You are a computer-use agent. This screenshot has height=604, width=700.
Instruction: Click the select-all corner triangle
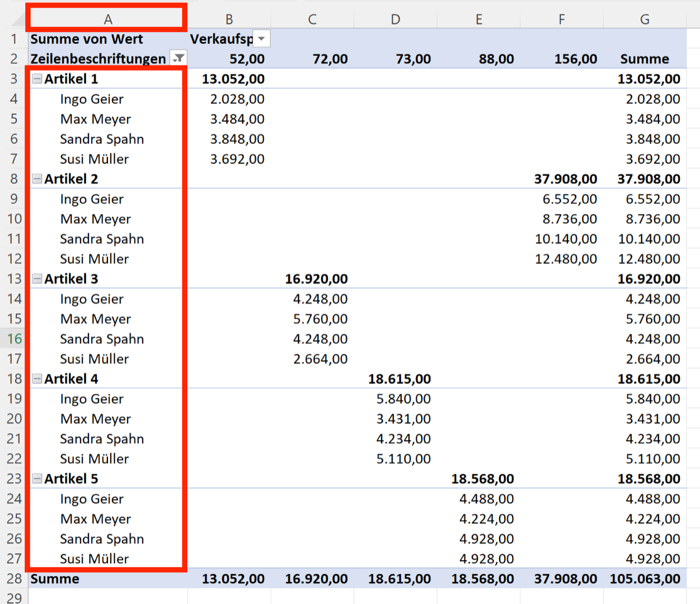pyautogui.click(x=18, y=20)
